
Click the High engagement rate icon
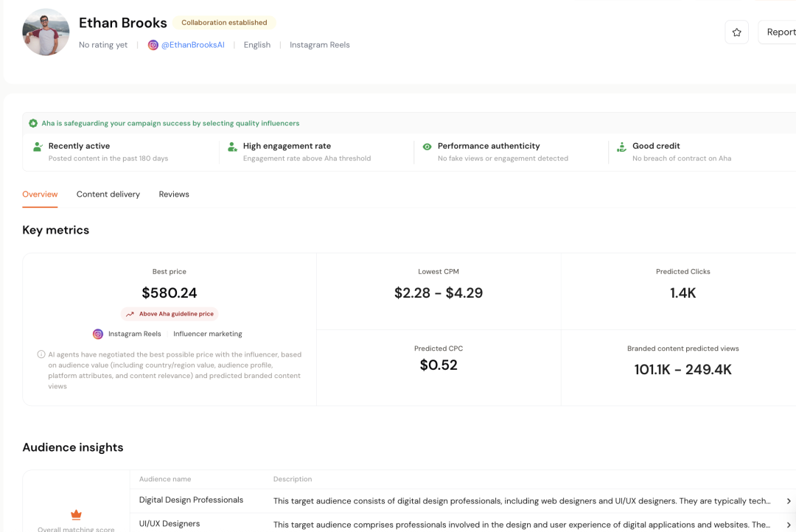pyautogui.click(x=232, y=147)
